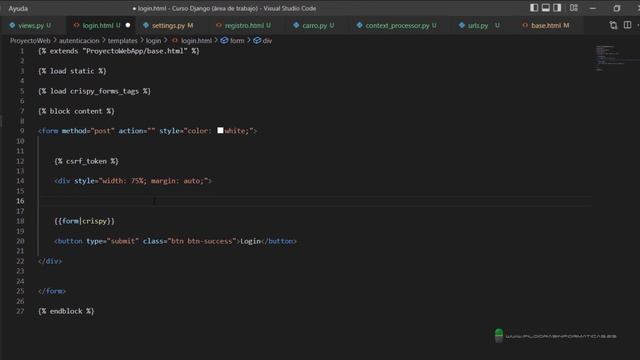Click the {{form|crispy}} expression
Screen dimensions: 640x360
pos(84,221)
